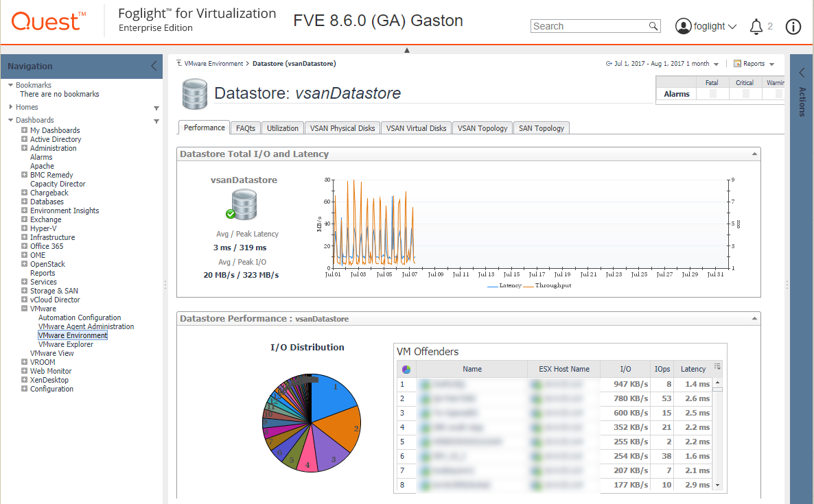Click the Reports icon

click(x=737, y=64)
